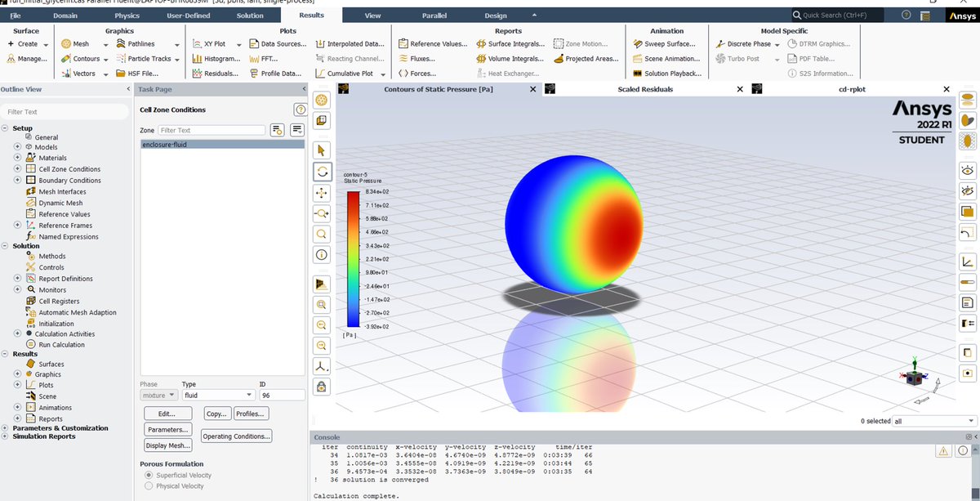Viewport: 980px width, 501px height.
Task: Close the Contours of Static Pressure tab
Action: click(x=533, y=89)
